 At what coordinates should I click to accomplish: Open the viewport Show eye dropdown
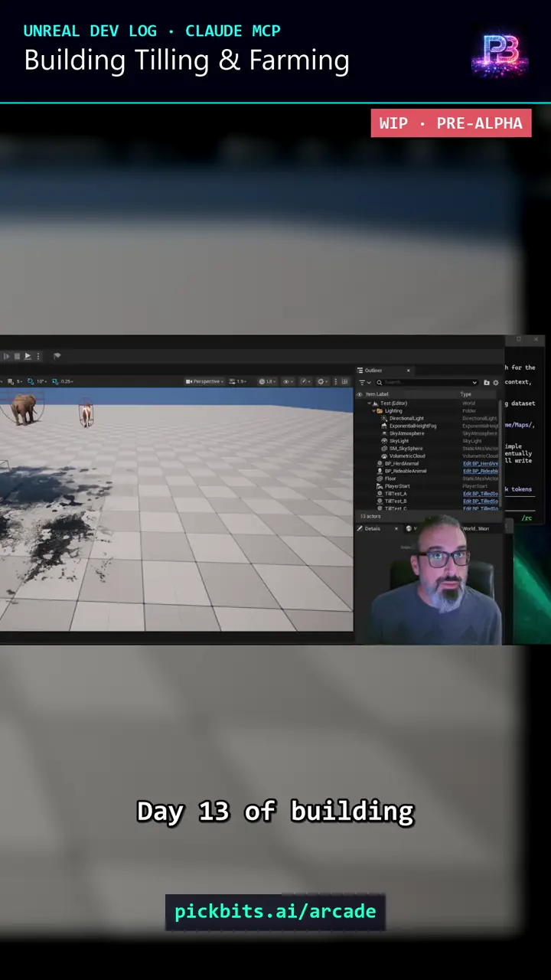click(289, 381)
